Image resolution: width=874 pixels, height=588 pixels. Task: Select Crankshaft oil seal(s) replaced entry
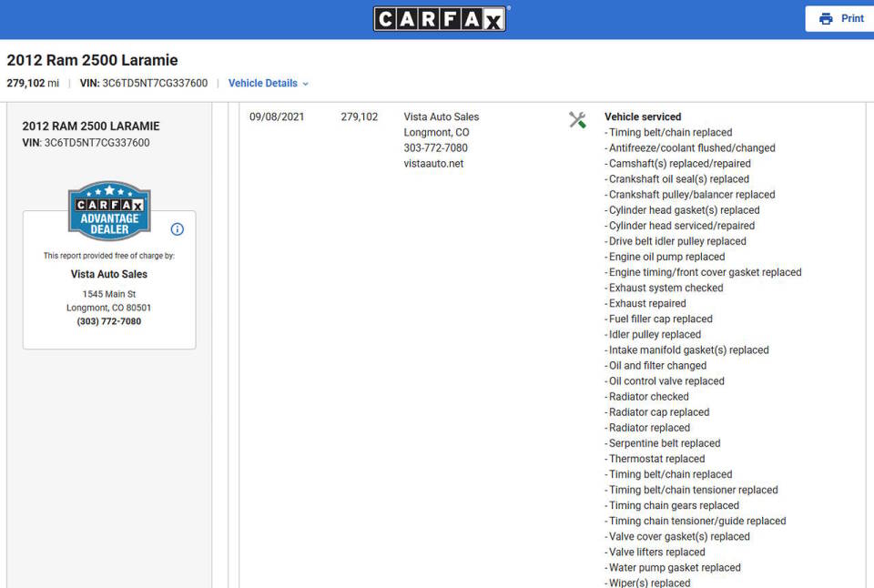click(676, 179)
